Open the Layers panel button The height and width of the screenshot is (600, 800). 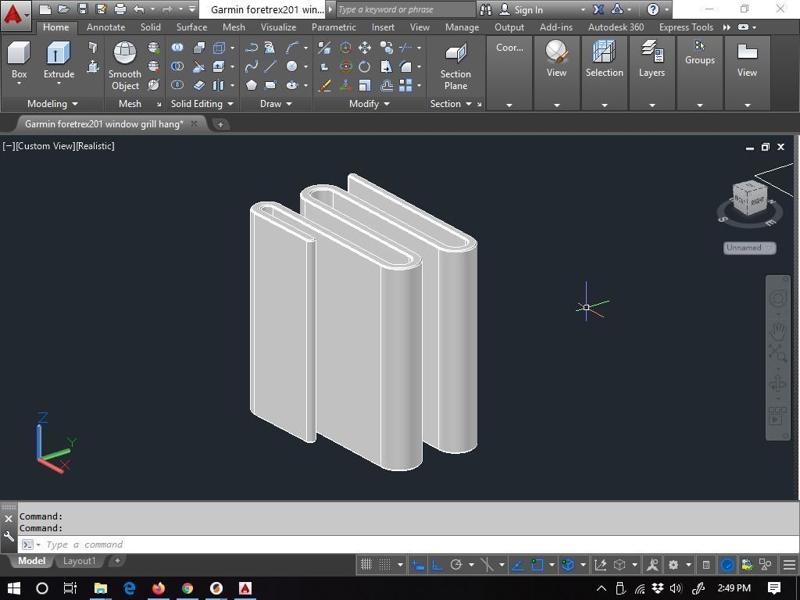point(652,62)
